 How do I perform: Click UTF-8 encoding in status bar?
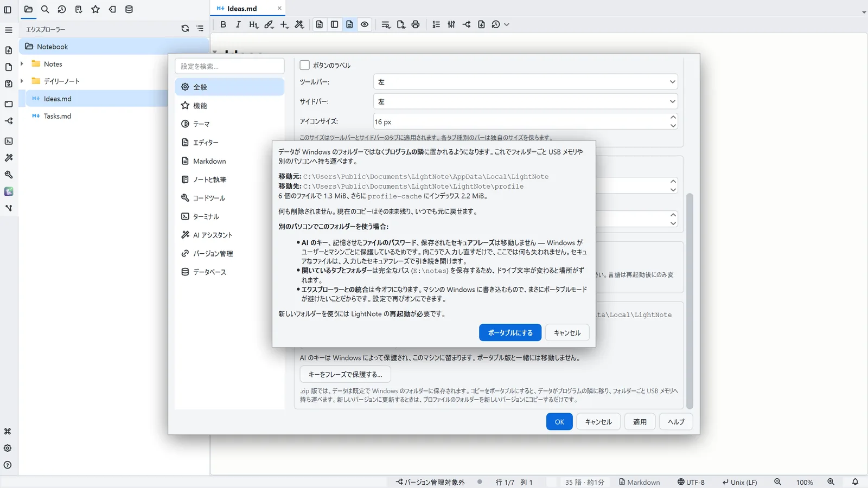pos(691,482)
